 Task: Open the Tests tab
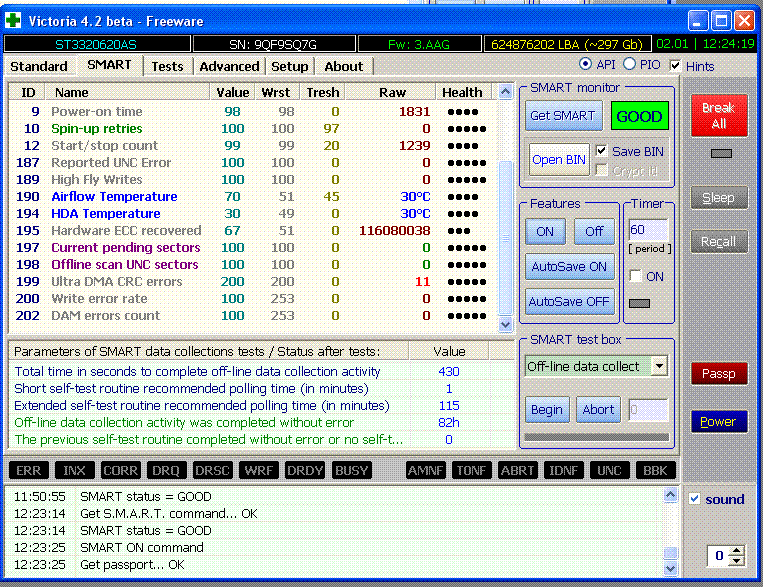167,66
